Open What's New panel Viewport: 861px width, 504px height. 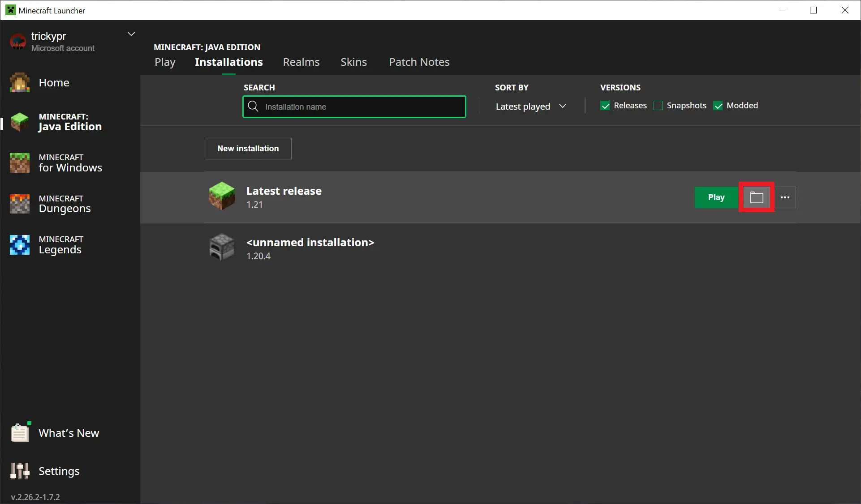(58, 432)
